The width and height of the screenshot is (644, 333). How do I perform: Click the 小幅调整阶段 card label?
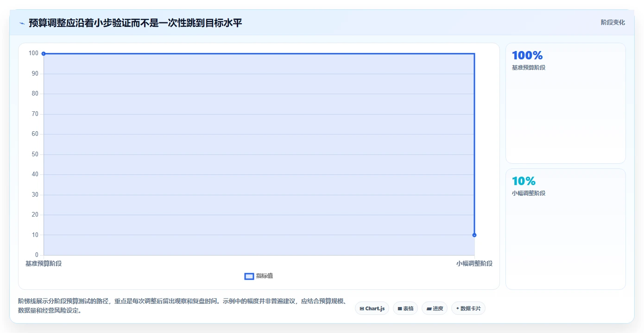point(529,193)
